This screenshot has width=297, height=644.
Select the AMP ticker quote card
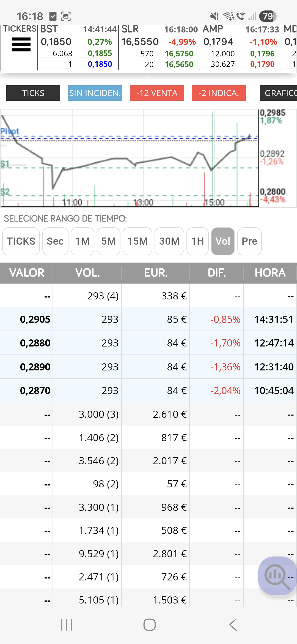point(240,47)
